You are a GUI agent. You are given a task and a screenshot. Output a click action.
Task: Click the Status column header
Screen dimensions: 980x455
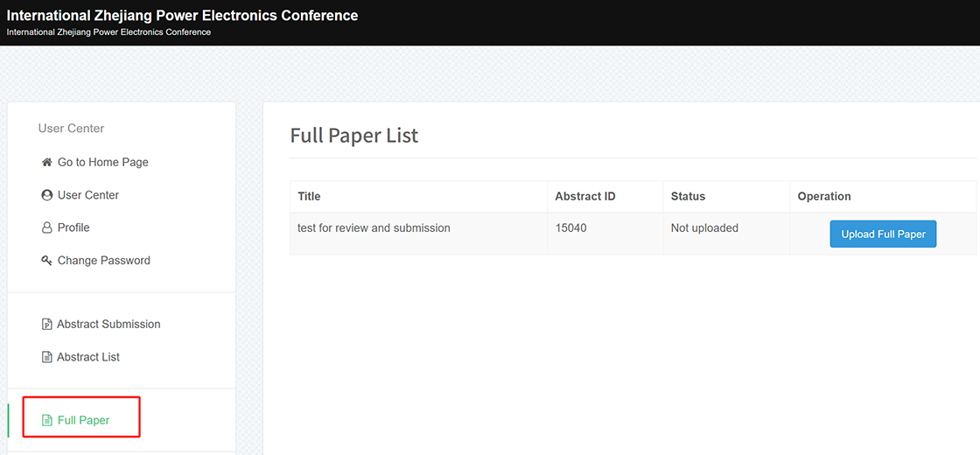[x=688, y=196]
